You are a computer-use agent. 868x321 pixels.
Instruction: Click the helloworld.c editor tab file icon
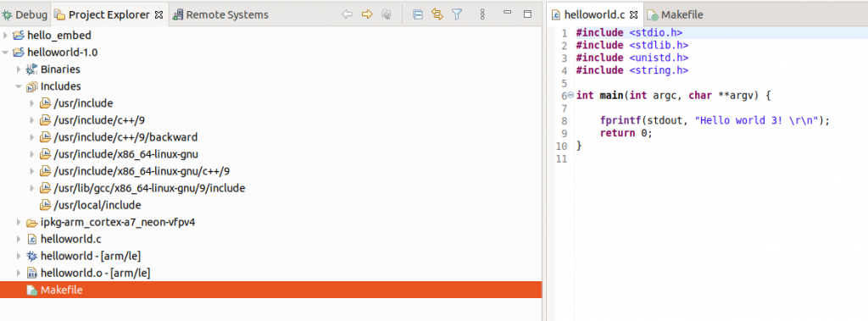coord(556,15)
